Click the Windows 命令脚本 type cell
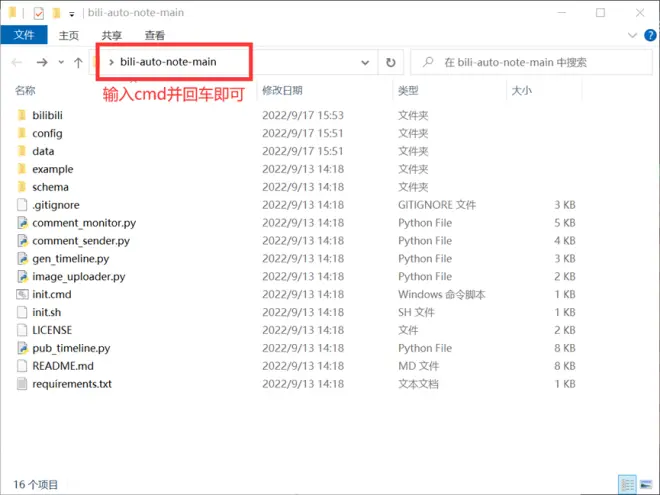The image size is (660, 495). coord(442,294)
